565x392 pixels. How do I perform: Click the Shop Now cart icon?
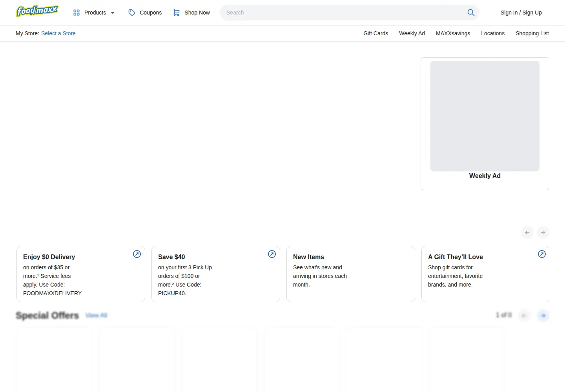177,13
